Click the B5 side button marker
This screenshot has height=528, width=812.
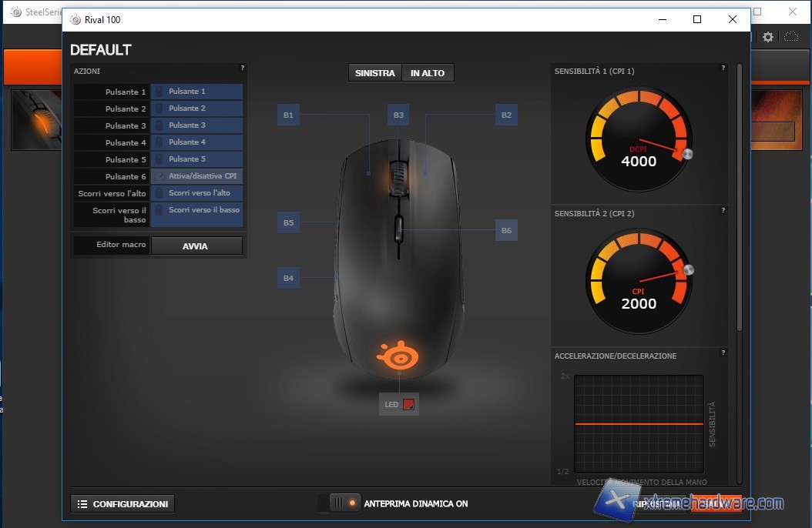pyautogui.click(x=288, y=223)
